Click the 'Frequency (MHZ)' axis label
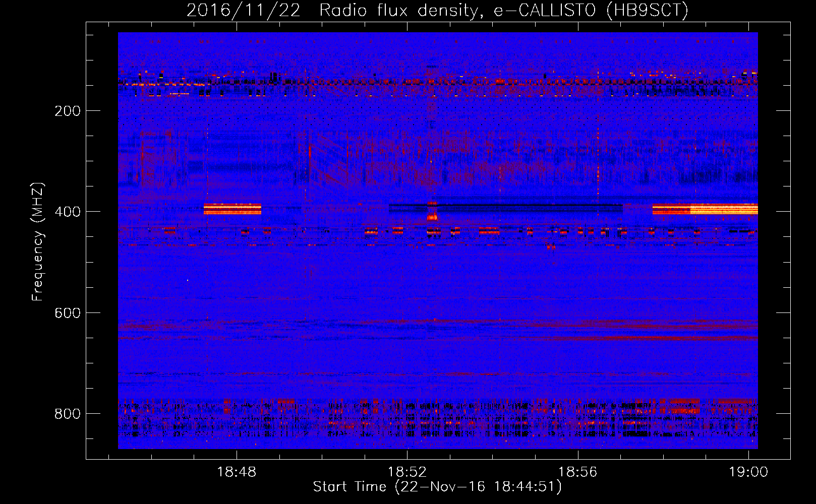816x504 pixels. 38,242
